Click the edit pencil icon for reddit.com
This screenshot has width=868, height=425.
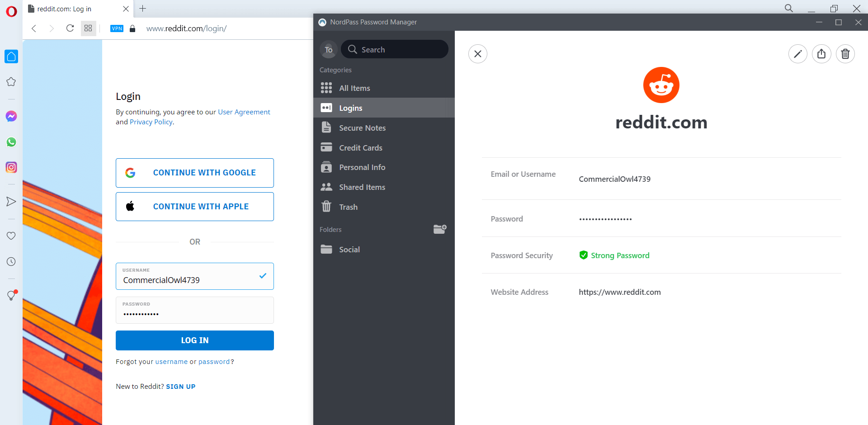click(x=797, y=54)
